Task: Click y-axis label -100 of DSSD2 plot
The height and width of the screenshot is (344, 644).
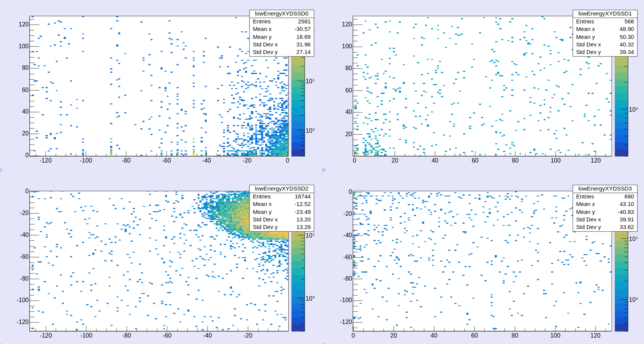Action: pyautogui.click(x=23, y=300)
